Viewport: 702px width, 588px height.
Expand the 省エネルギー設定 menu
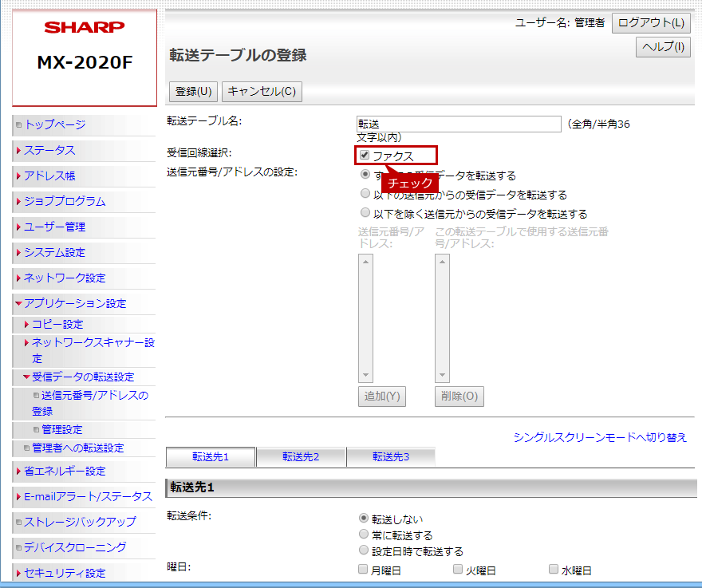click(x=65, y=471)
